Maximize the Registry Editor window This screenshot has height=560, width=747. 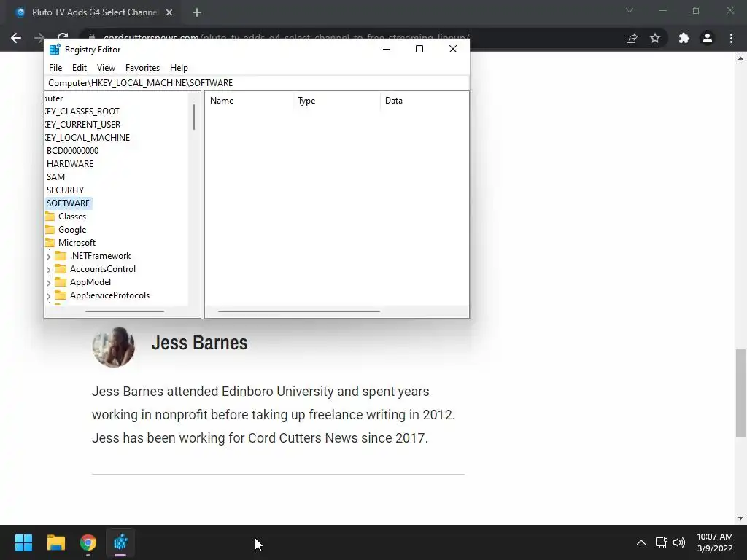coord(419,49)
